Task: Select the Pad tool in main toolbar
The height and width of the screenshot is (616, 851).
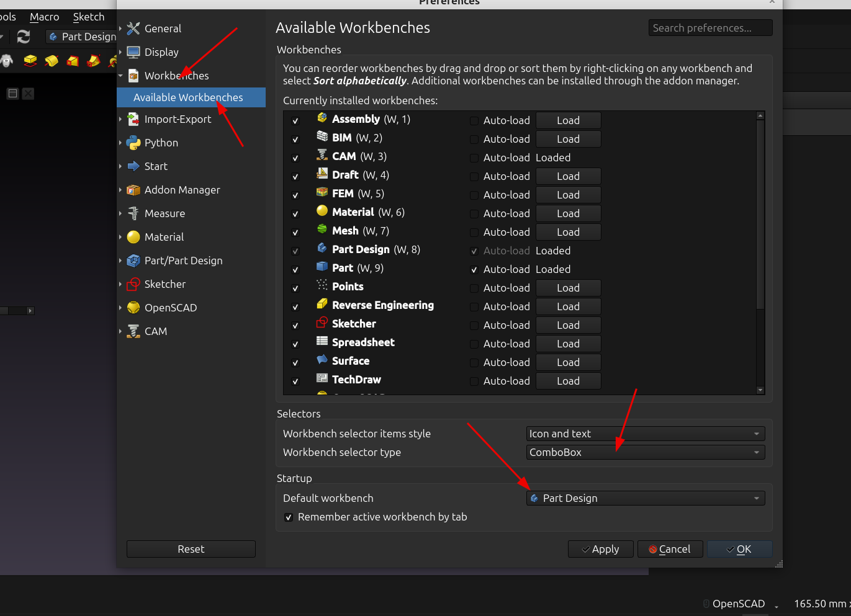Action: click(30, 60)
